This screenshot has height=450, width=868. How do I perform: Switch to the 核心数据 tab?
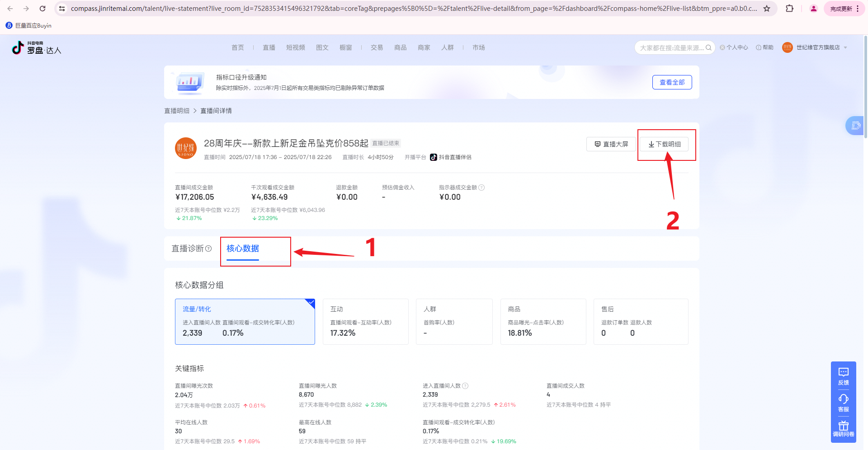pos(243,248)
